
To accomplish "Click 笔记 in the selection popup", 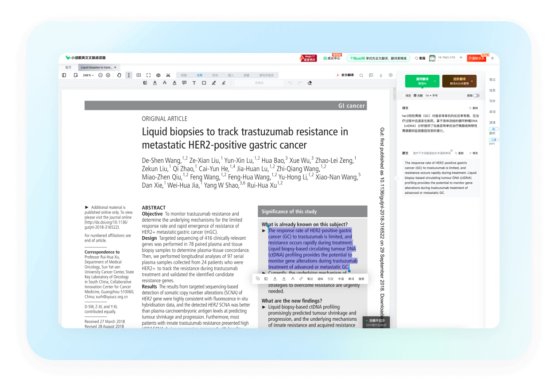I will [310, 279].
